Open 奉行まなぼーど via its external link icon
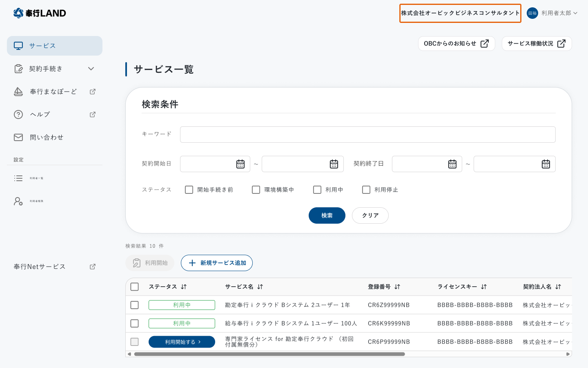The width and height of the screenshot is (588, 368). click(92, 91)
